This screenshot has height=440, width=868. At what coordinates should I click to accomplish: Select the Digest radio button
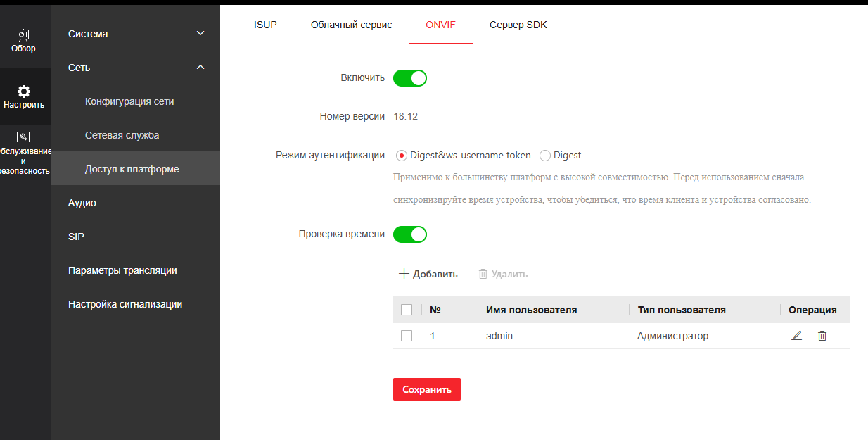point(545,156)
